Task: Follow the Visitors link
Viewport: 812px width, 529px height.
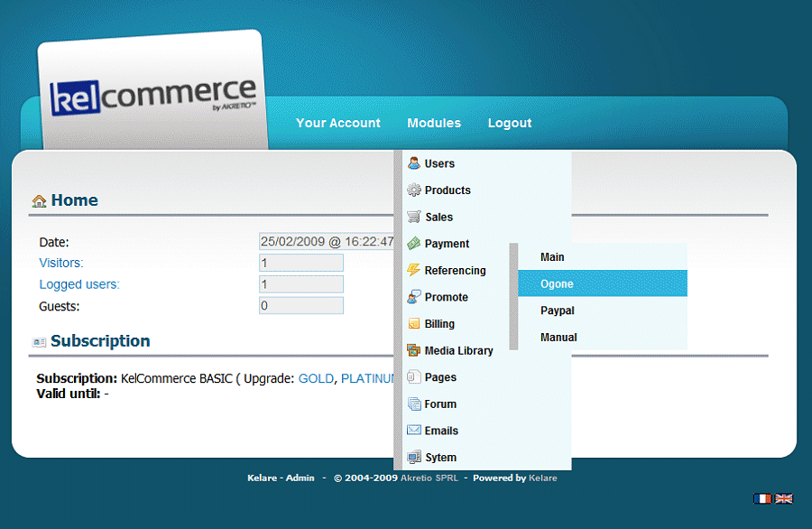Action: point(61,263)
